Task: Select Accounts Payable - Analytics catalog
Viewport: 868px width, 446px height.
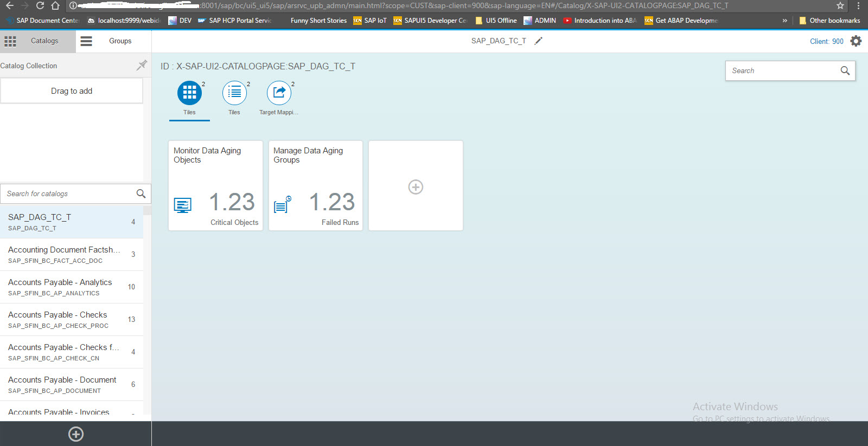Action: [72, 287]
